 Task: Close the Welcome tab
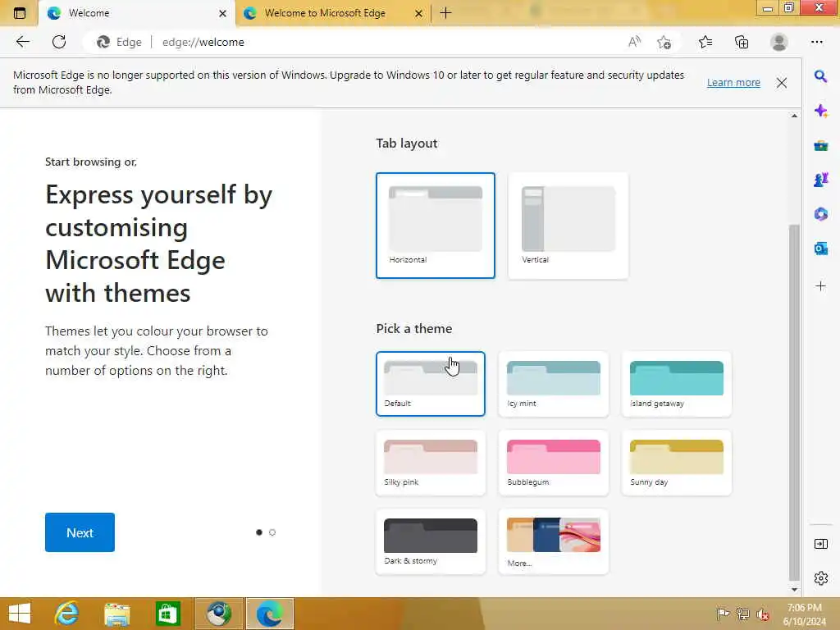click(x=223, y=13)
